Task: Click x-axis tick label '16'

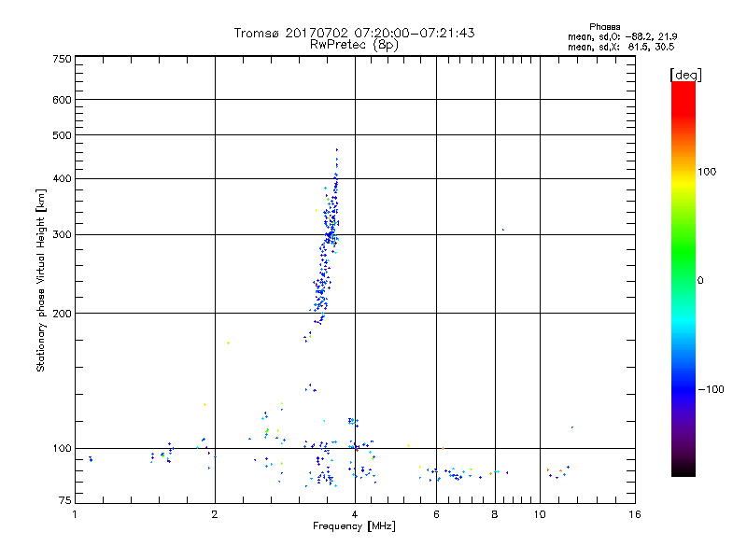Action: point(635,514)
